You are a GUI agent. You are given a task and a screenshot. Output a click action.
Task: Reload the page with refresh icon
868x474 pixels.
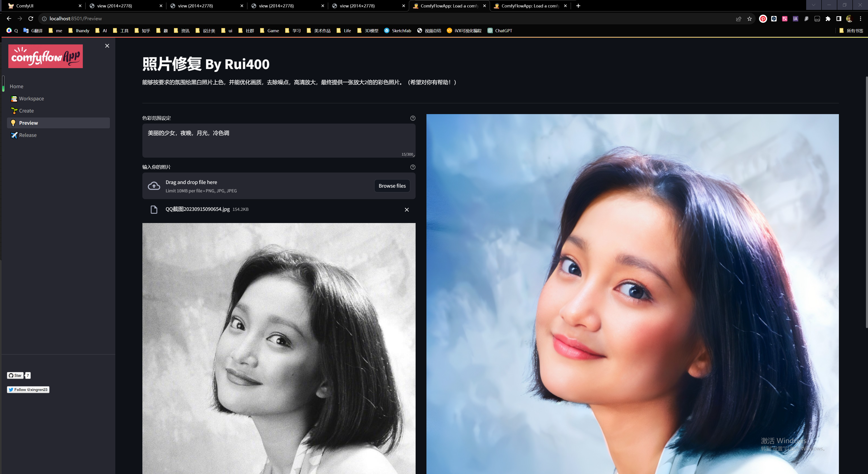[31, 18]
